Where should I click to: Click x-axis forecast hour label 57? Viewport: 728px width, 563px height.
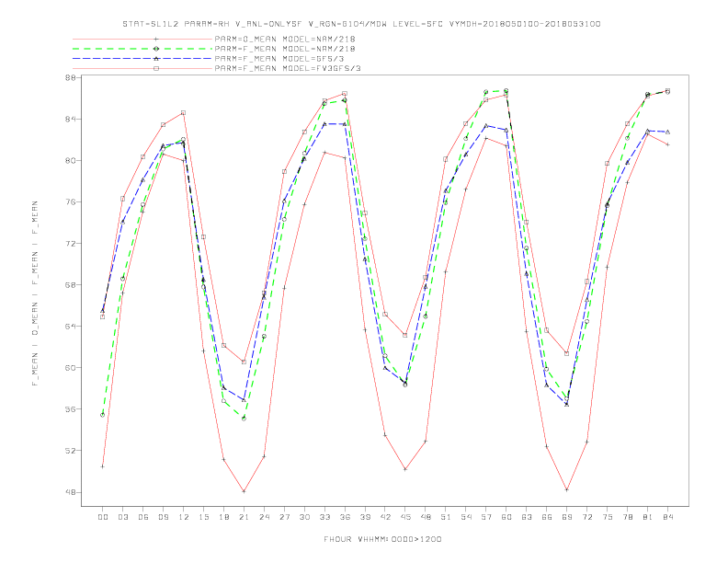tap(486, 517)
